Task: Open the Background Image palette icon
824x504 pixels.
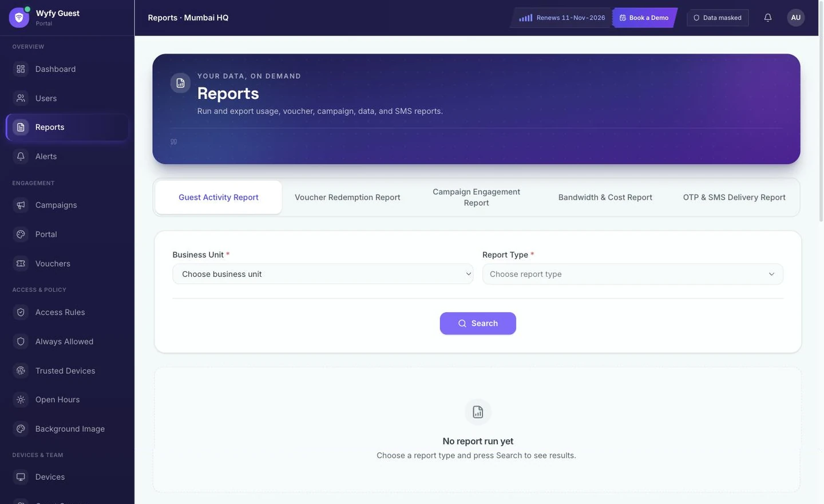Action: (x=21, y=429)
